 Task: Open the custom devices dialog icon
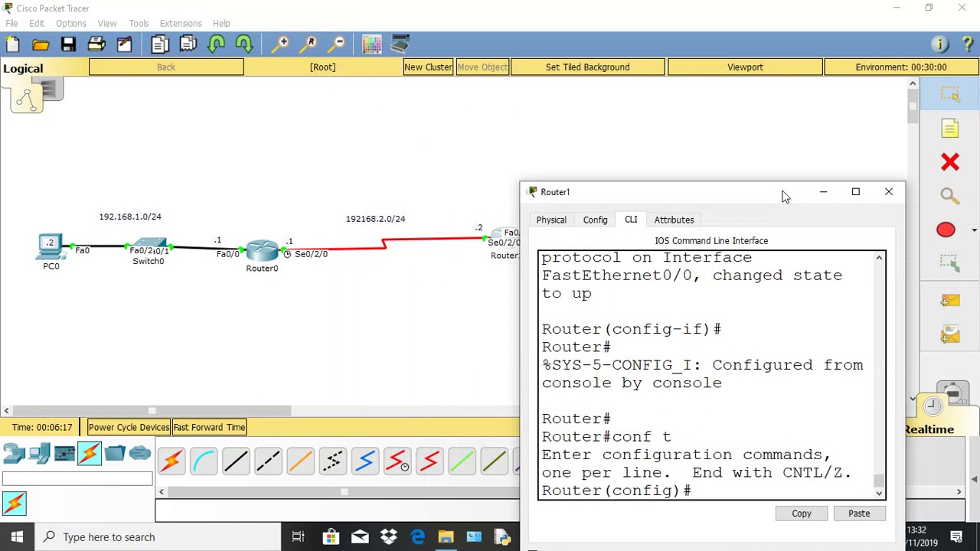(400, 45)
